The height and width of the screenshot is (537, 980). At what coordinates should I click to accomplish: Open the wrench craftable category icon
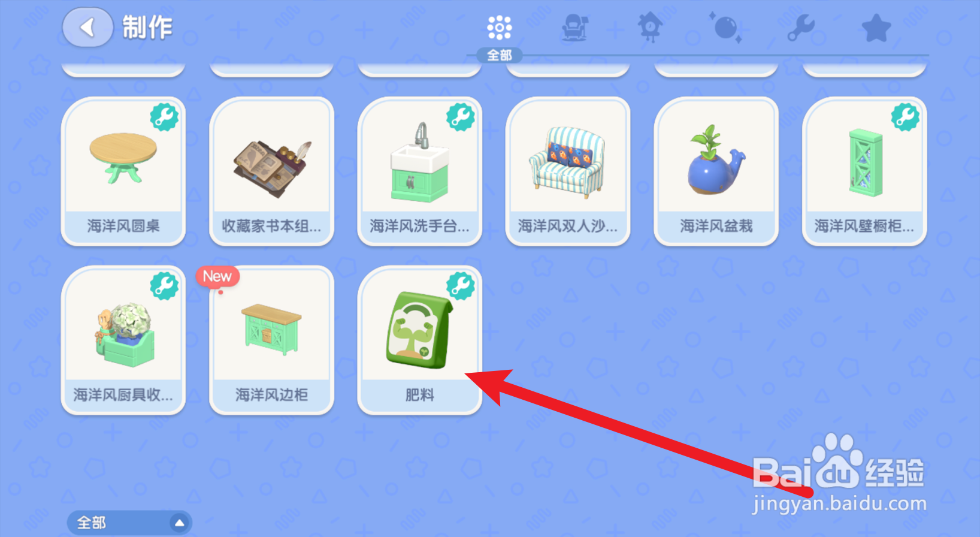coord(801,28)
